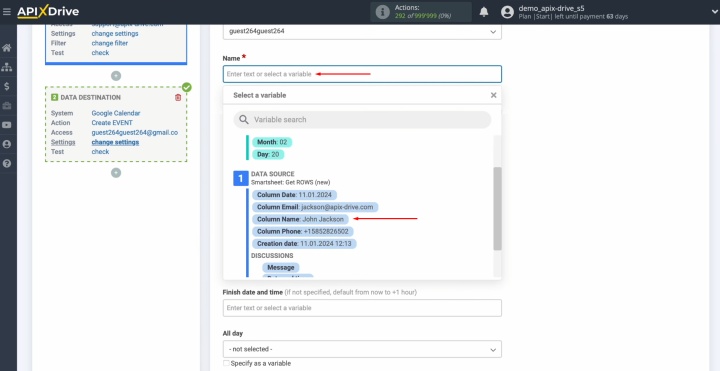This screenshot has width=720, height=371.
Task: Open the notifications bell
Action: (484, 12)
